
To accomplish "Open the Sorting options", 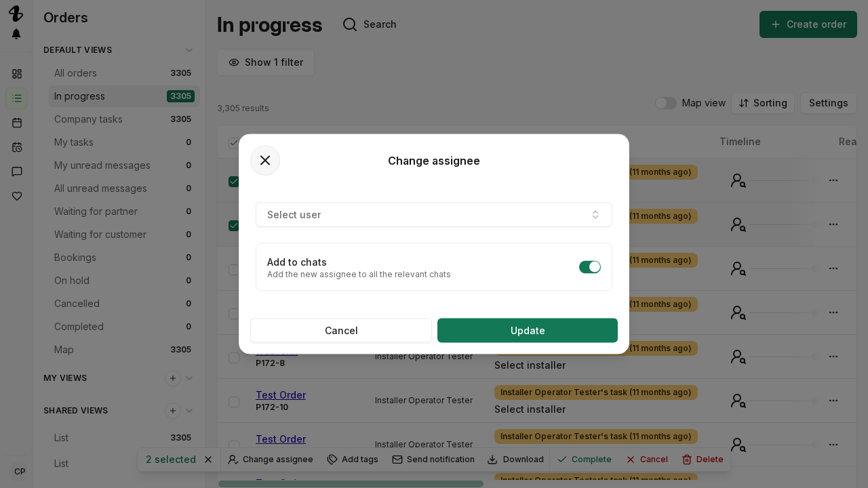I will coord(763,103).
